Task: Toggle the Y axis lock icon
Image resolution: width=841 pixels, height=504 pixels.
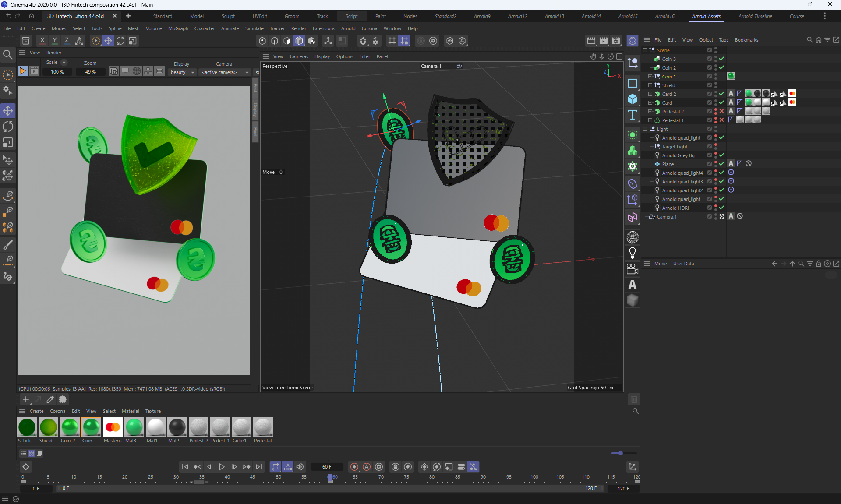Action: (x=54, y=41)
